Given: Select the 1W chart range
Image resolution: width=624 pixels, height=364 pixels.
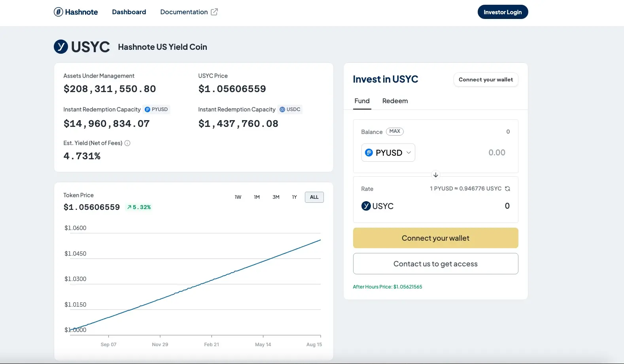Looking at the screenshot, I should click(238, 197).
